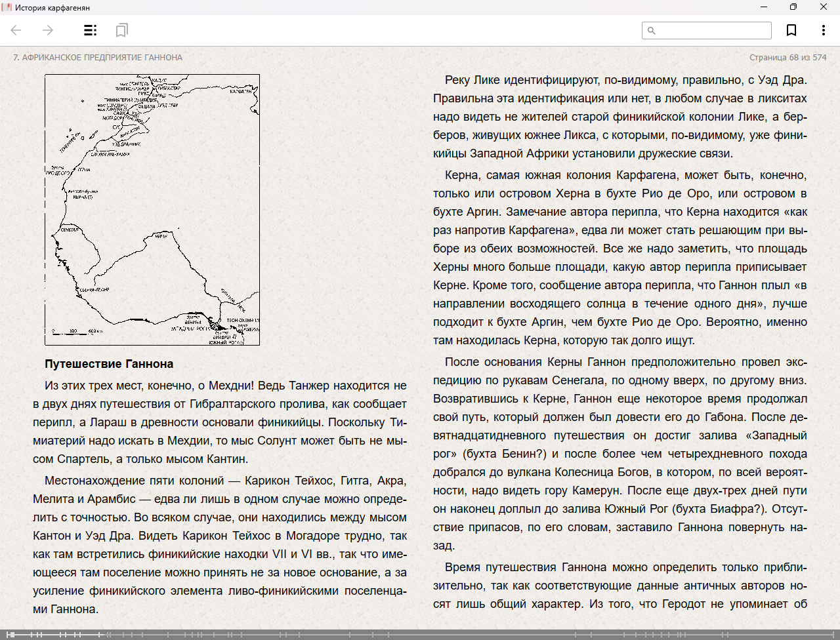Close the История карфагенян window
Viewport: 840px width, 640px height.
[x=824, y=7]
